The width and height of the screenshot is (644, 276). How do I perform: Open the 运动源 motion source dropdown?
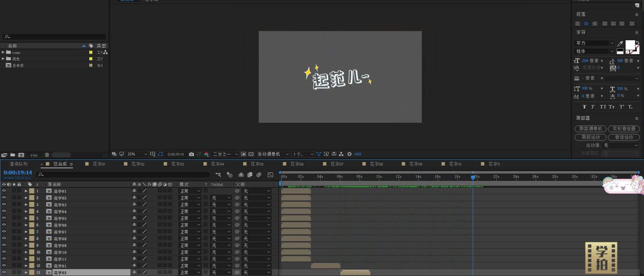[x=621, y=146]
